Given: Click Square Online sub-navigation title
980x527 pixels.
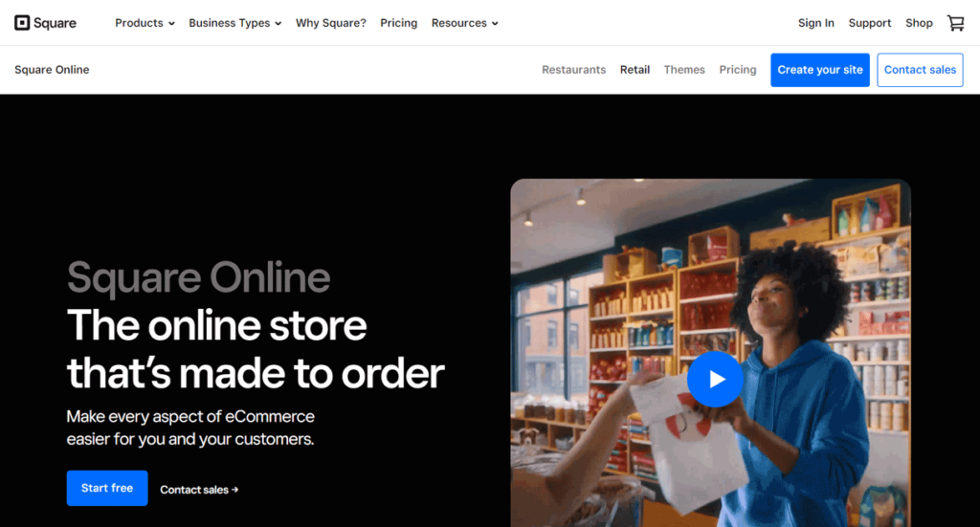Looking at the screenshot, I should [x=52, y=69].
